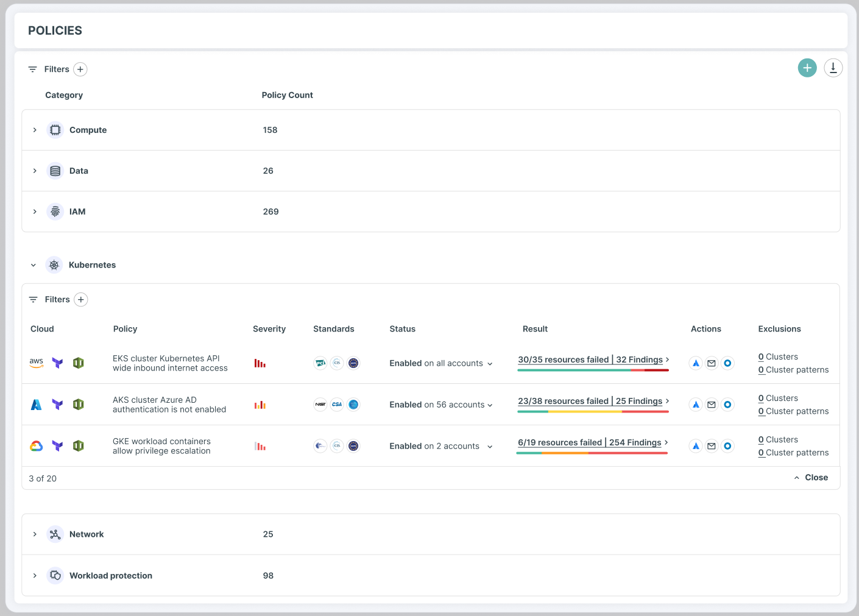The width and height of the screenshot is (859, 616).
Task: Open 'Enabled on 2 accounts' status dropdown
Action: click(x=441, y=446)
